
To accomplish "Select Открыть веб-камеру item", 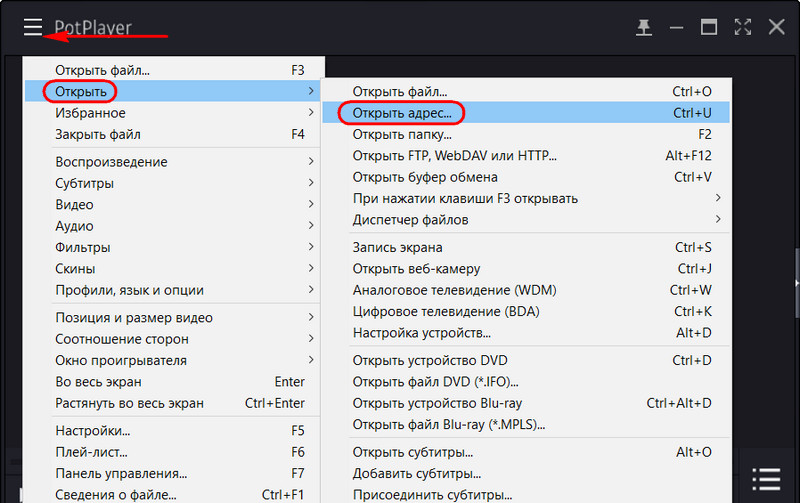I will (526, 269).
